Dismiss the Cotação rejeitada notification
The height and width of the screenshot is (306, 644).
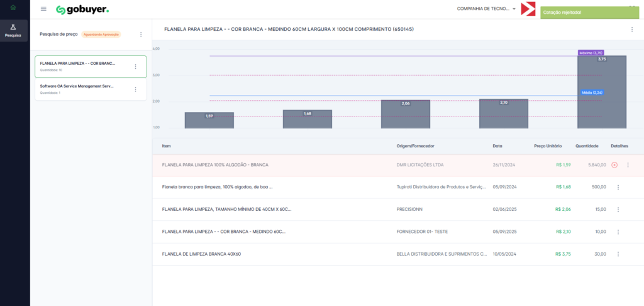click(x=589, y=13)
